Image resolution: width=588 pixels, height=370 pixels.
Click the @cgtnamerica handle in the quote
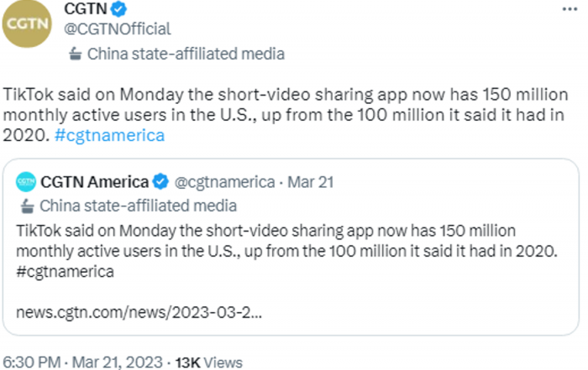coord(224,182)
